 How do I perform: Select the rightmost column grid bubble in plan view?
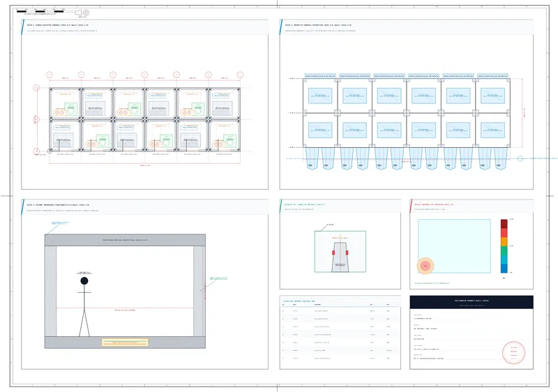pyautogui.click(x=240, y=75)
